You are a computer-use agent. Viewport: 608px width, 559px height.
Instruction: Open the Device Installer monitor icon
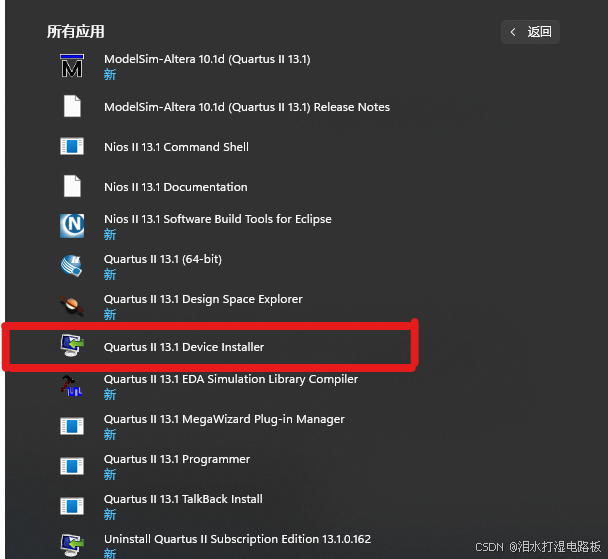[x=72, y=346]
